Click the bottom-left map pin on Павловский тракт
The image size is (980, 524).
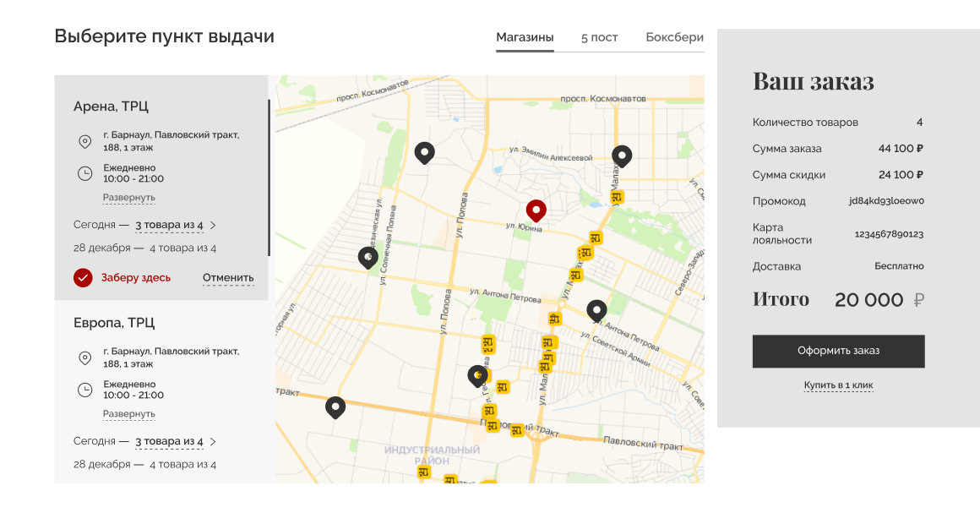tap(335, 407)
